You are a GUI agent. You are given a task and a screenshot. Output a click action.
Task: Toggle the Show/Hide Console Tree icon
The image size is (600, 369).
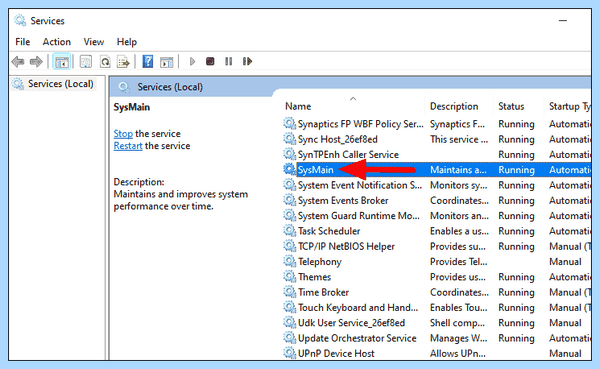tap(62, 62)
